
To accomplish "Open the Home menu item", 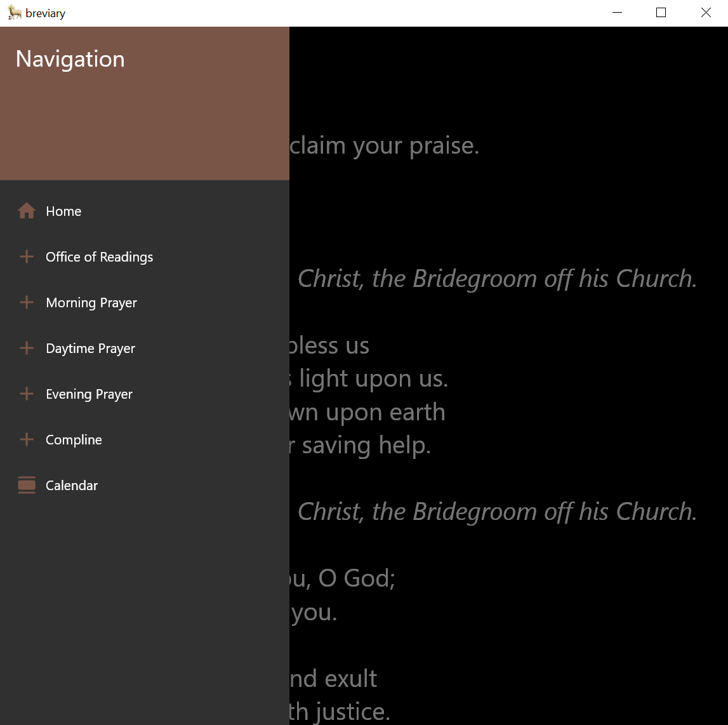I will [63, 211].
